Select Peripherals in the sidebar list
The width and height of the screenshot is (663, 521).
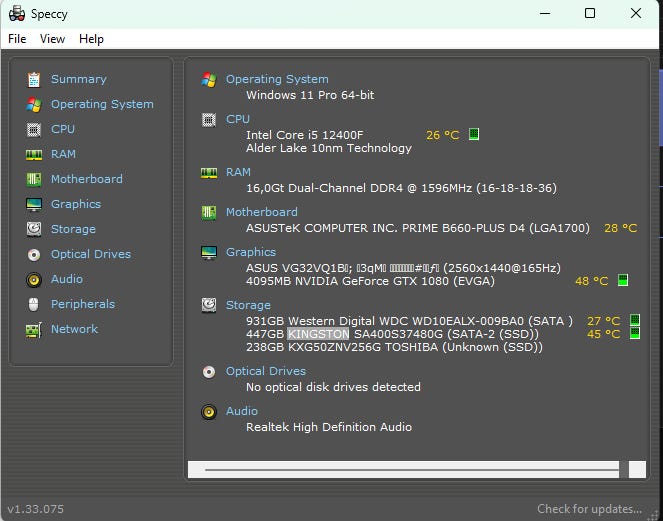(x=83, y=304)
